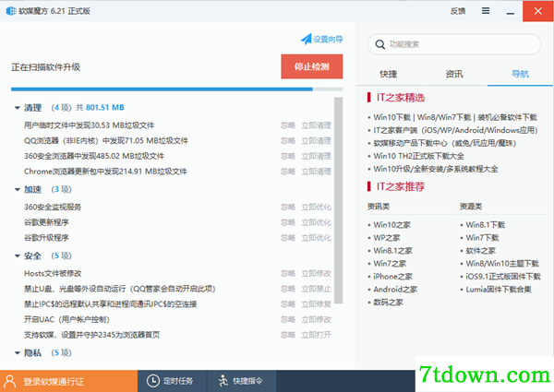Fix Hosts文件被修改 with 立即修改
The height and width of the screenshot is (392, 554).
pos(316,273)
